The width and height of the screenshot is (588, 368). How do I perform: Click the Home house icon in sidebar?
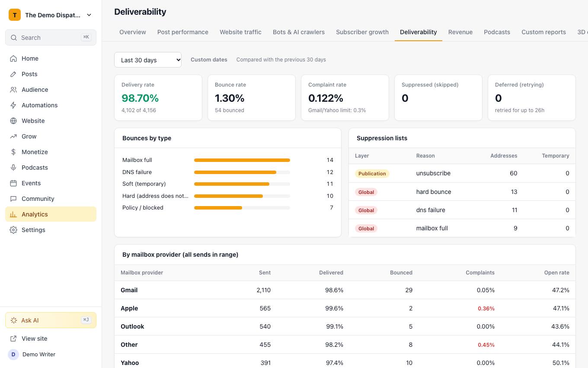13,58
